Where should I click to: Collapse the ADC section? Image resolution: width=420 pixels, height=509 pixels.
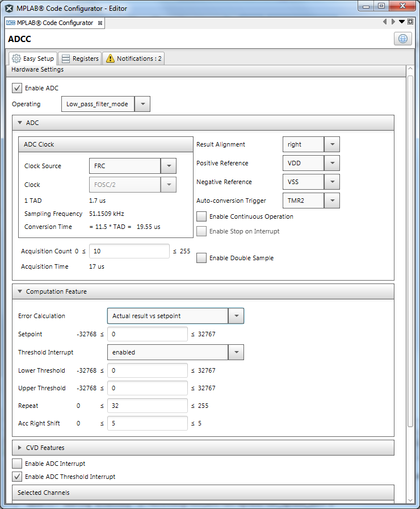click(x=20, y=123)
